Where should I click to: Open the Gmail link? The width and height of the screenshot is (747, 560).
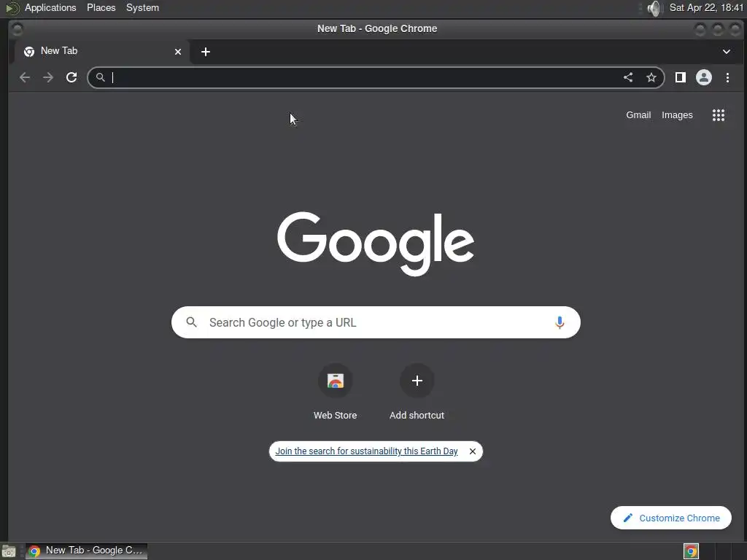638,114
